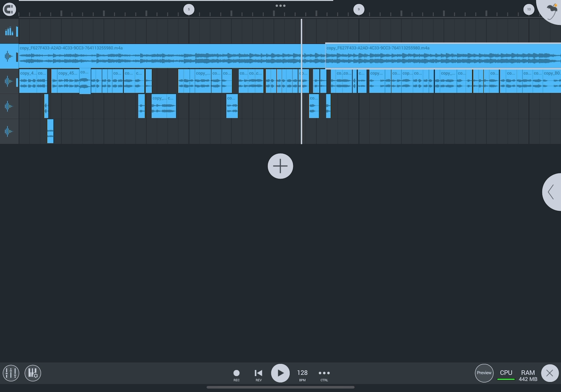The image size is (561, 392).
Task: Jump to bar 13 marker on timeline
Action: (529, 9)
